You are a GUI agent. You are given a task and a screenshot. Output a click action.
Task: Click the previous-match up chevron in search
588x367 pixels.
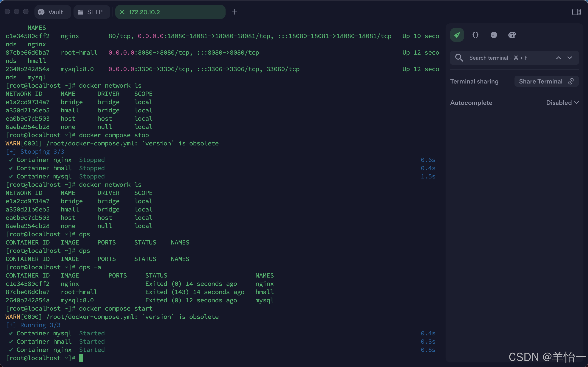(559, 58)
